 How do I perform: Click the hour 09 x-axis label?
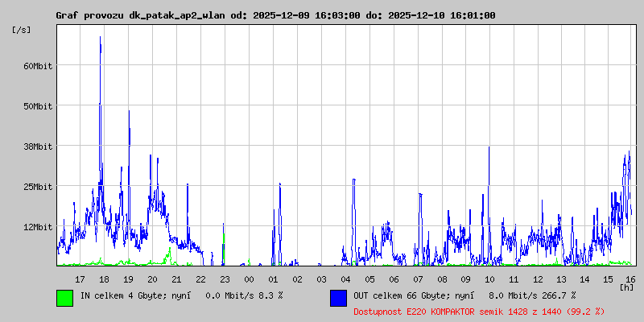(x=466, y=279)
